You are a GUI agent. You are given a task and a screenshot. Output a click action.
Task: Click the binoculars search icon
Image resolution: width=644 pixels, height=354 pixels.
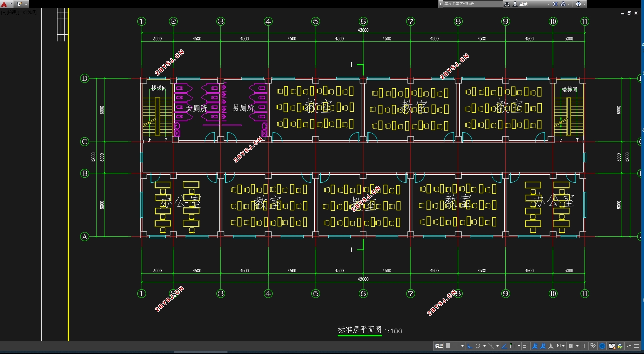507,4
